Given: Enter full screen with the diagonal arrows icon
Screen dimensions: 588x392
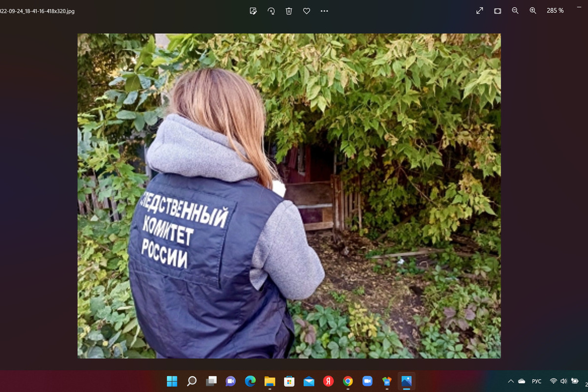Looking at the screenshot, I should pyautogui.click(x=480, y=11).
